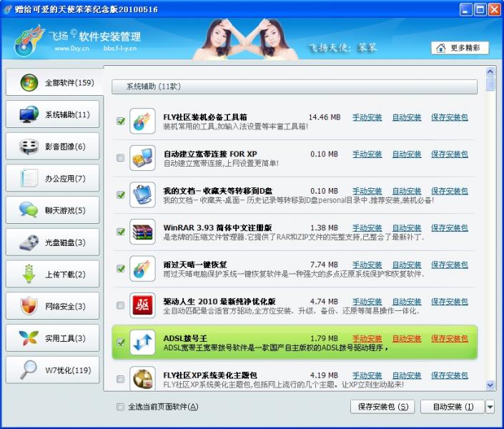Click the disc drive icon for 光盘磁盘

pyautogui.click(x=29, y=242)
